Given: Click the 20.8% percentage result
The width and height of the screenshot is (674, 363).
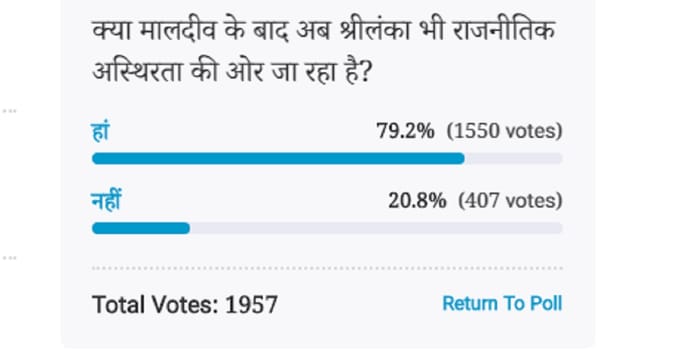Looking at the screenshot, I should 417,200.
